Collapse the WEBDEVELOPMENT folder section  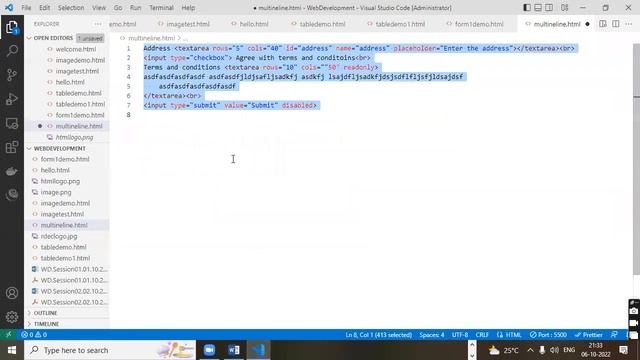coord(59,149)
